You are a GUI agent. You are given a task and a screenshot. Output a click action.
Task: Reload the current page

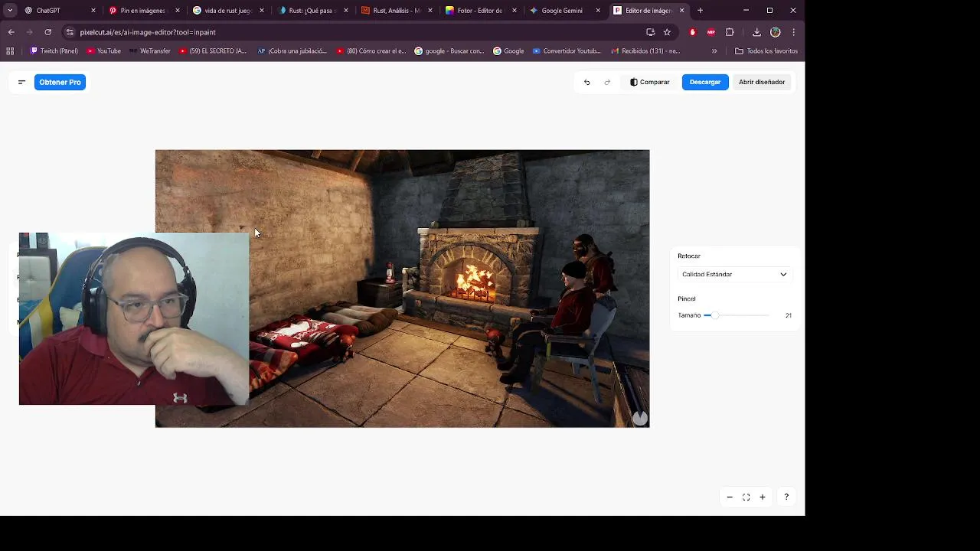[x=47, y=32]
